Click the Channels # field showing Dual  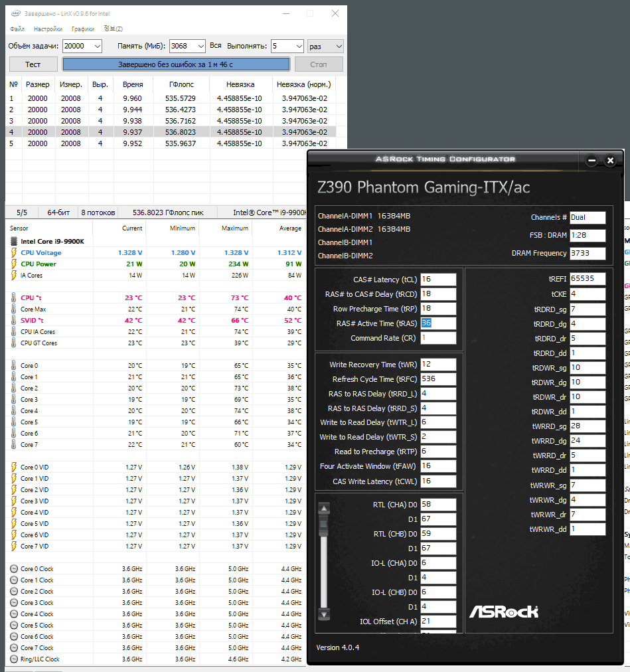tap(587, 217)
